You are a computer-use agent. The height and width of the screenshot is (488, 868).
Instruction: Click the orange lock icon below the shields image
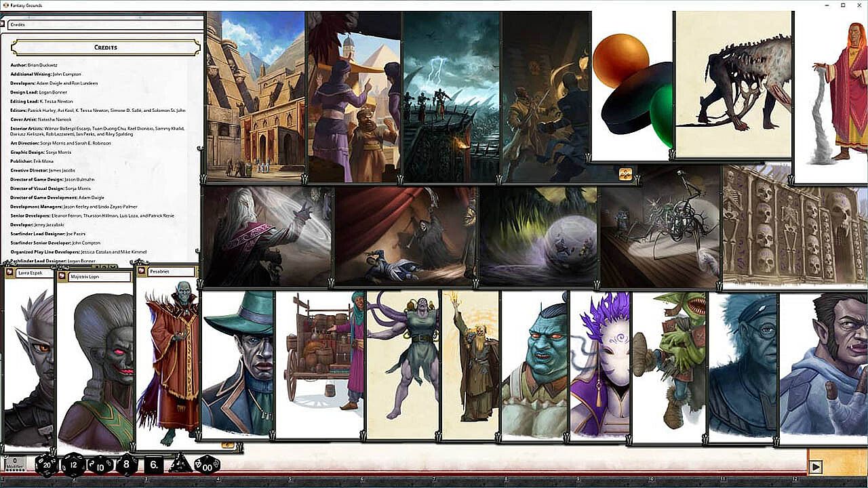tap(626, 174)
